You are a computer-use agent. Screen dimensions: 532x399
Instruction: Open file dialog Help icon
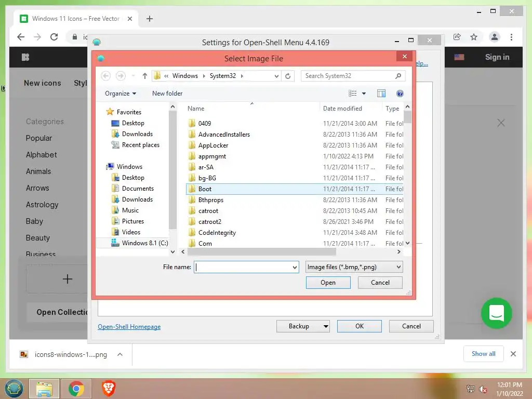400,94
